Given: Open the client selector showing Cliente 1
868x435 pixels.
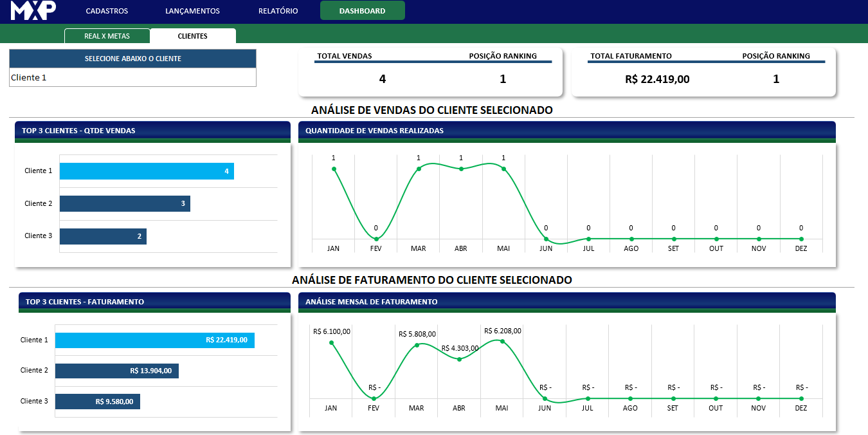Looking at the screenshot, I should pos(132,78).
